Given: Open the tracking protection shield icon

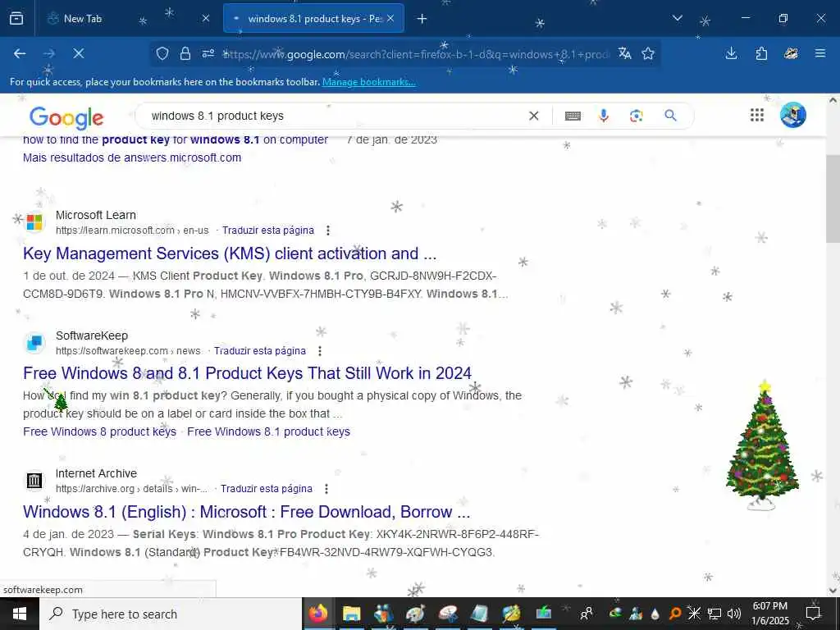Looking at the screenshot, I should click(162, 53).
